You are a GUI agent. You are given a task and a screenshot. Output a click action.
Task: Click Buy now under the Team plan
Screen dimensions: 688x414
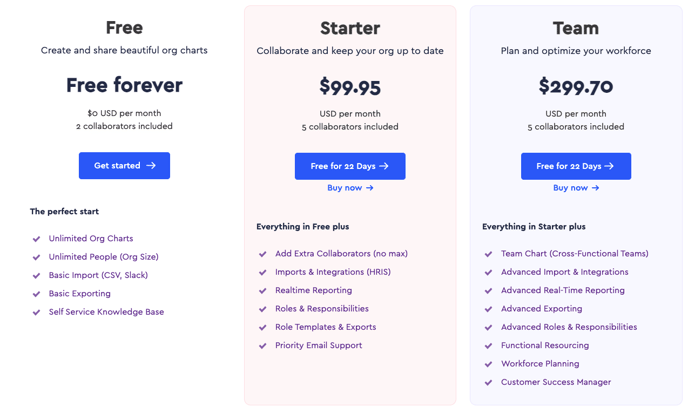pyautogui.click(x=576, y=188)
